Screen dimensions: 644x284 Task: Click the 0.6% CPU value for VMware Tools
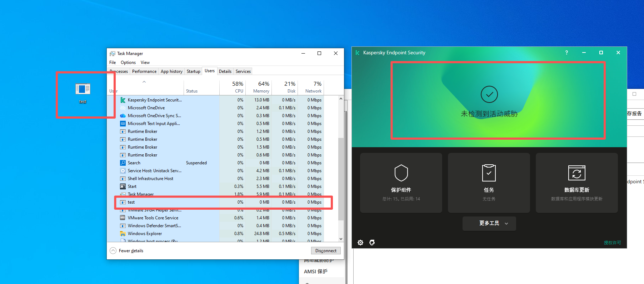click(239, 218)
